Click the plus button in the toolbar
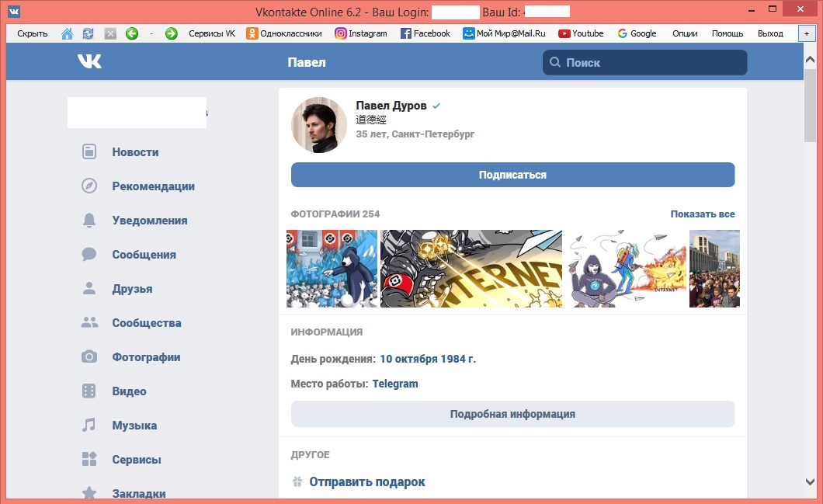Image resolution: width=823 pixels, height=504 pixels. click(x=807, y=33)
